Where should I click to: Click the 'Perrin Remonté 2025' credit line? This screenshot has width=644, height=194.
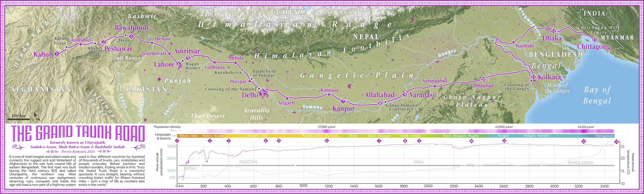pos(78,152)
